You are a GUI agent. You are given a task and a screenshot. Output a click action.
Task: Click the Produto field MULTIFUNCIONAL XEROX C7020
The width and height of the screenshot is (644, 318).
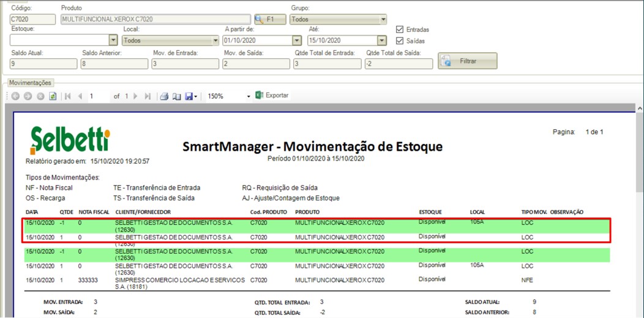[x=155, y=20]
